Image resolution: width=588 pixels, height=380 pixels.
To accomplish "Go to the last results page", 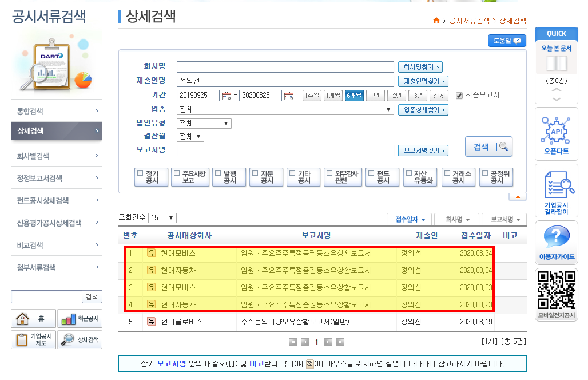I will (340, 342).
